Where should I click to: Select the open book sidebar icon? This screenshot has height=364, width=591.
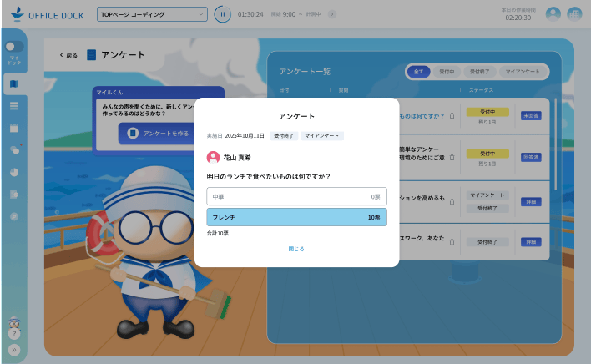14,83
